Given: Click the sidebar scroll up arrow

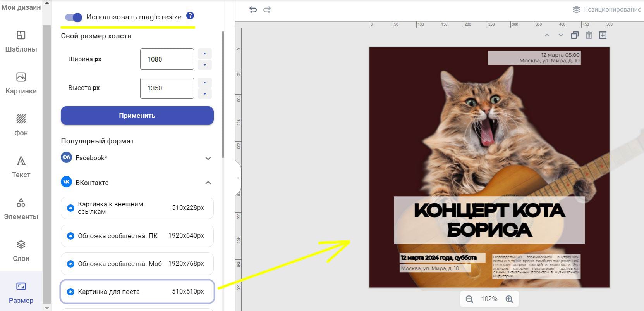Looking at the screenshot, I should 47,3.
